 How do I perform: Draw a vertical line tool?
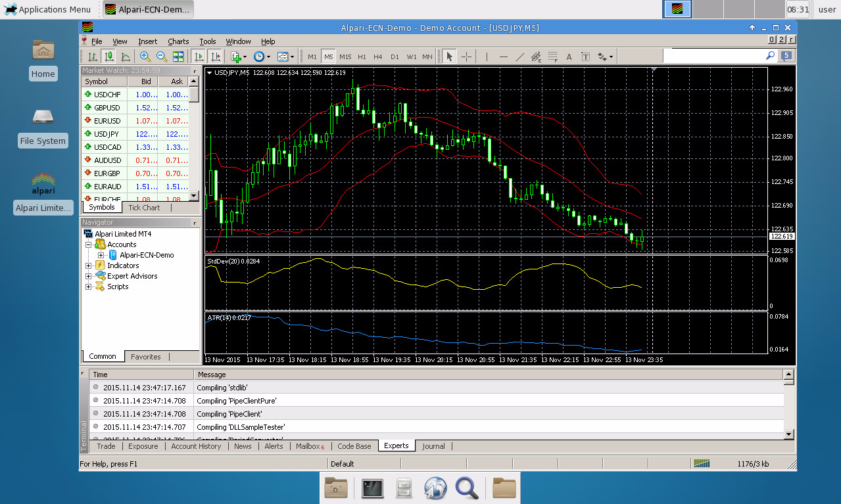click(487, 57)
